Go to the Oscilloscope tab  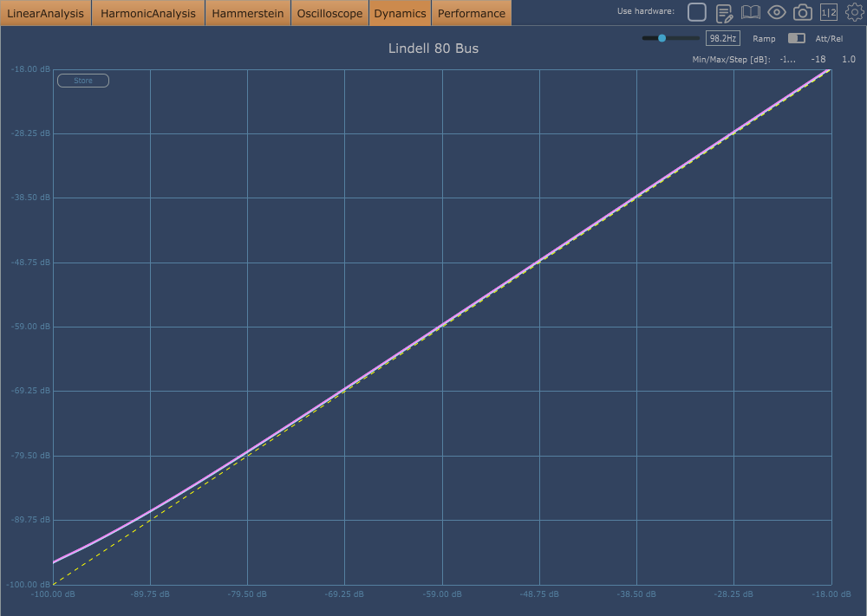tap(329, 13)
